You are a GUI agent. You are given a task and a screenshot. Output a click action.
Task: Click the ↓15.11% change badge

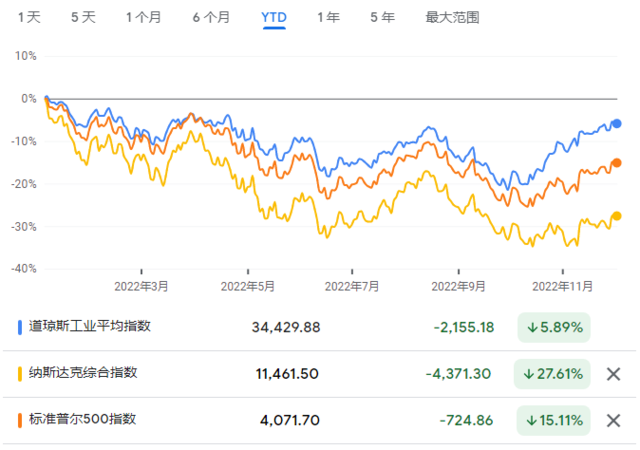(x=553, y=420)
